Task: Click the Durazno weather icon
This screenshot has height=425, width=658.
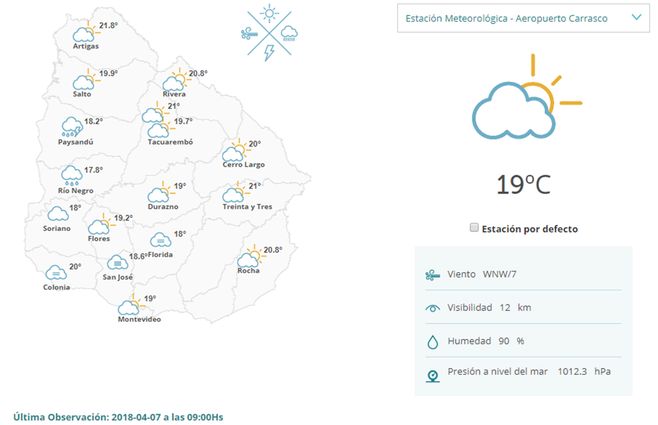Action: click(x=160, y=194)
